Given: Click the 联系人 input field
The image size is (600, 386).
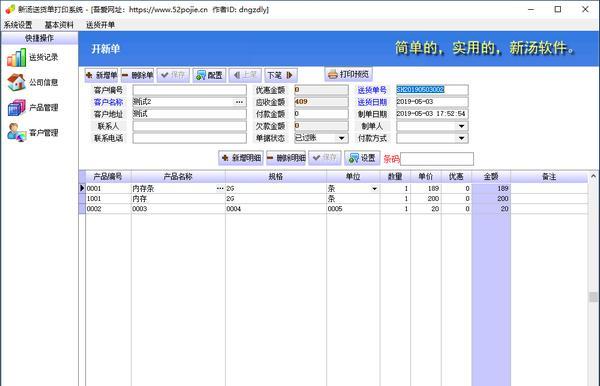Looking at the screenshot, I should (x=189, y=126).
